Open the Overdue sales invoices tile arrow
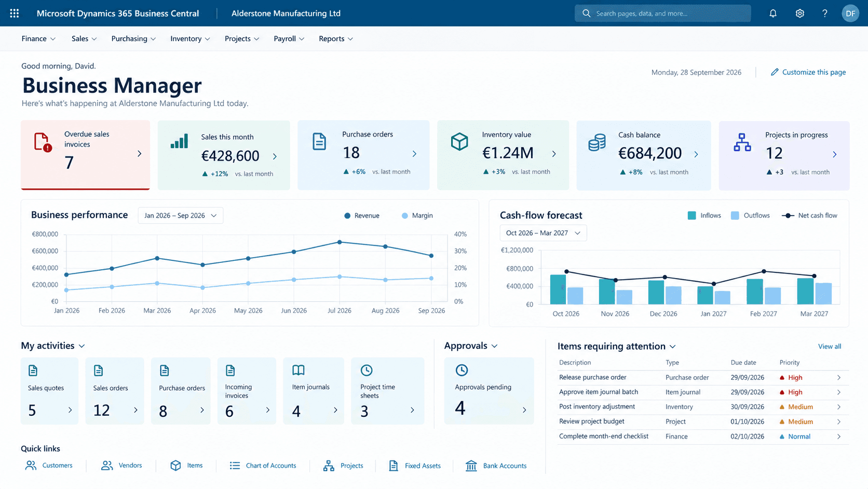Screen dimensions: 868x489 click(139, 154)
